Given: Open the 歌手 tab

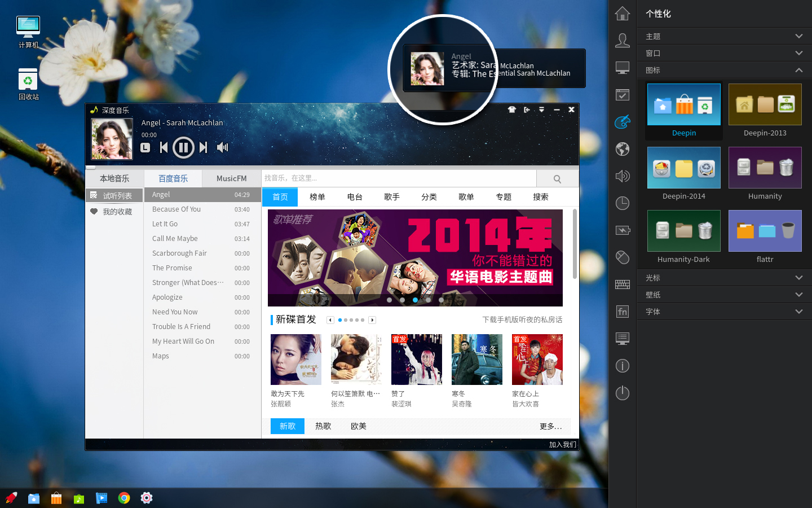Looking at the screenshot, I should [392, 197].
